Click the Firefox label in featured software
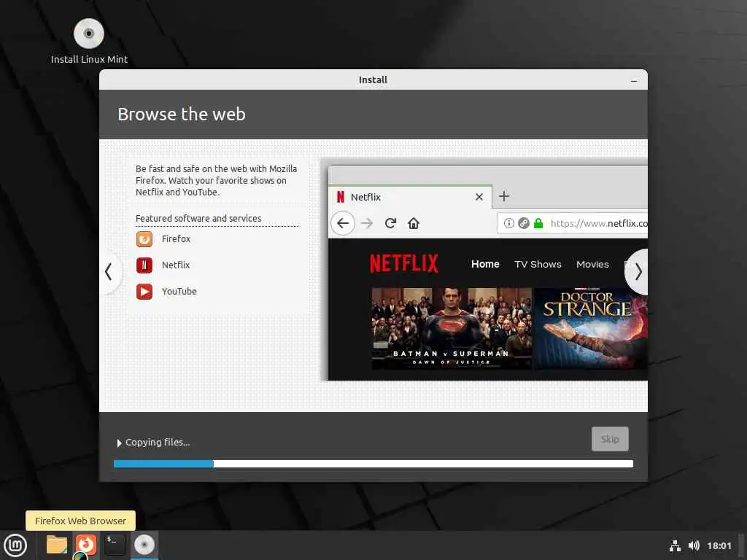747x560 pixels. (x=176, y=239)
